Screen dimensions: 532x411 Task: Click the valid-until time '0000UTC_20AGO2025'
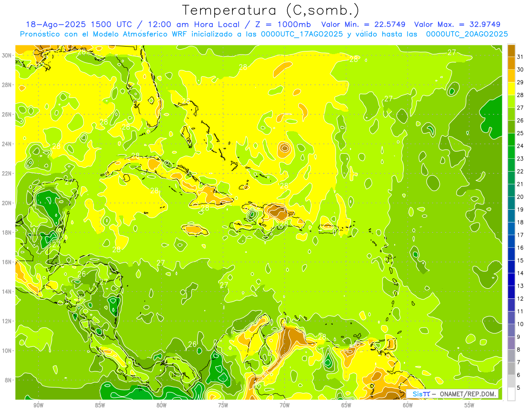coord(467,34)
